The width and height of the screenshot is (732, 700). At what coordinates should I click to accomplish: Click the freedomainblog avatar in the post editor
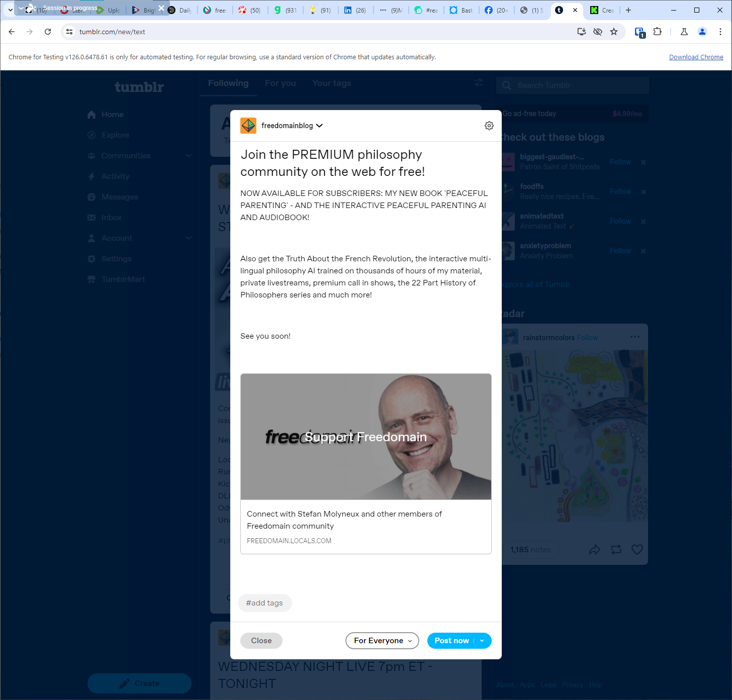coord(248,126)
